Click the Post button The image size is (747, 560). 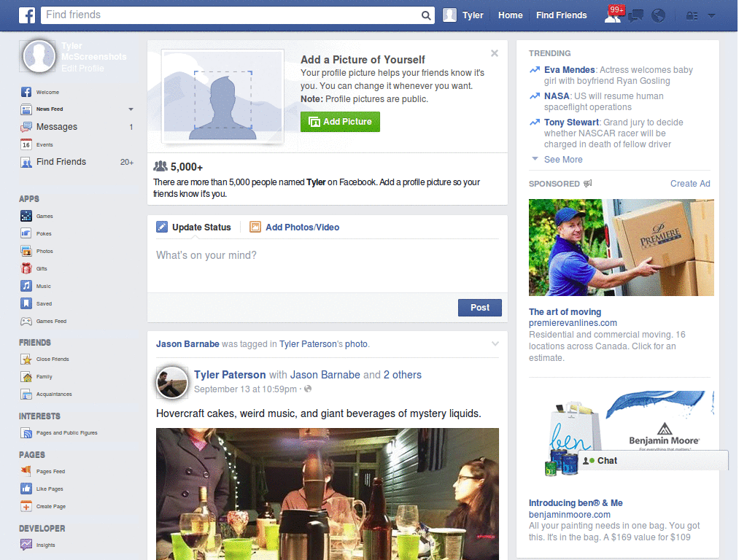pyautogui.click(x=480, y=308)
